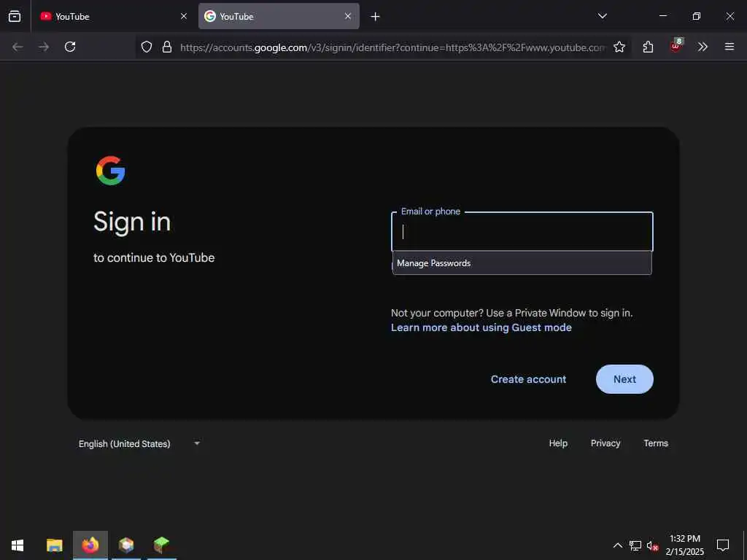Show hidden system tray icons
The image size is (747, 560).
pyautogui.click(x=617, y=545)
